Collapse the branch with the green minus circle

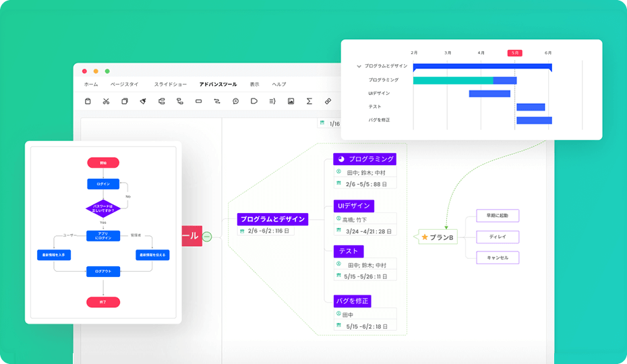[x=207, y=237]
